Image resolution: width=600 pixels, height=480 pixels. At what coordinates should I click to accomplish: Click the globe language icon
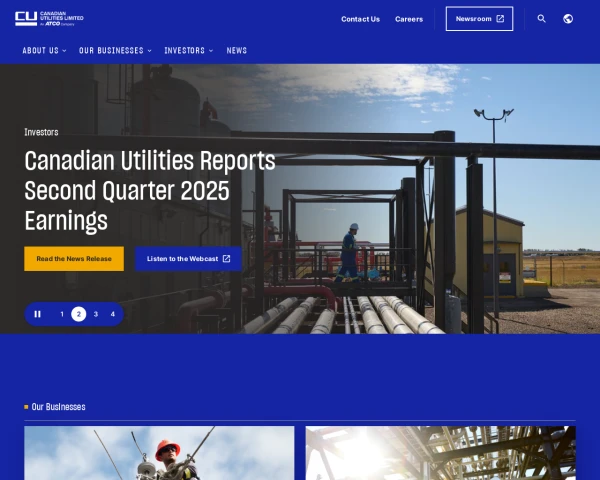pyautogui.click(x=568, y=19)
